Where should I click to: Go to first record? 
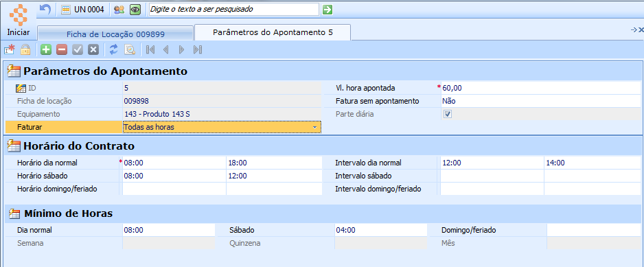tap(150, 49)
